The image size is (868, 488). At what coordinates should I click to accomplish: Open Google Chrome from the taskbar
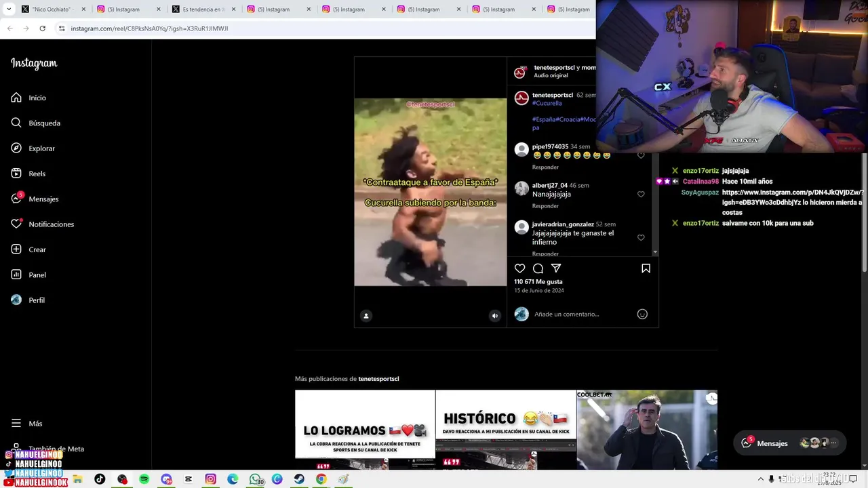coord(321,479)
